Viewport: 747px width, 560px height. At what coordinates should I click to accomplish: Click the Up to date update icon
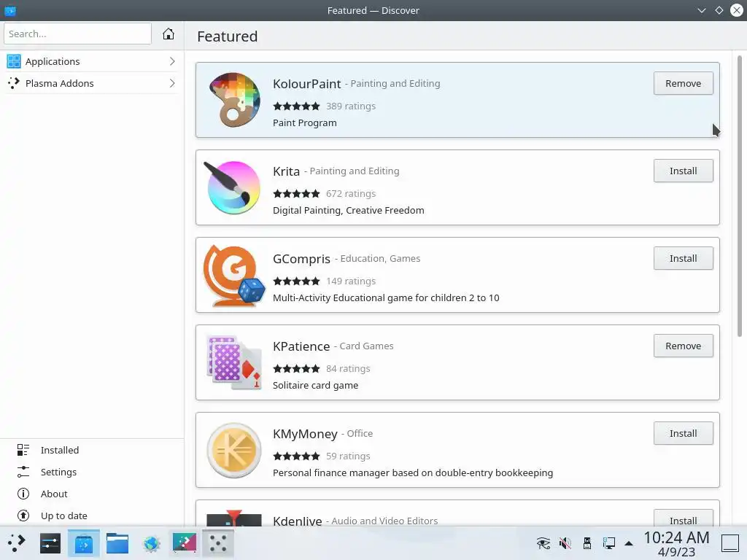(23, 516)
